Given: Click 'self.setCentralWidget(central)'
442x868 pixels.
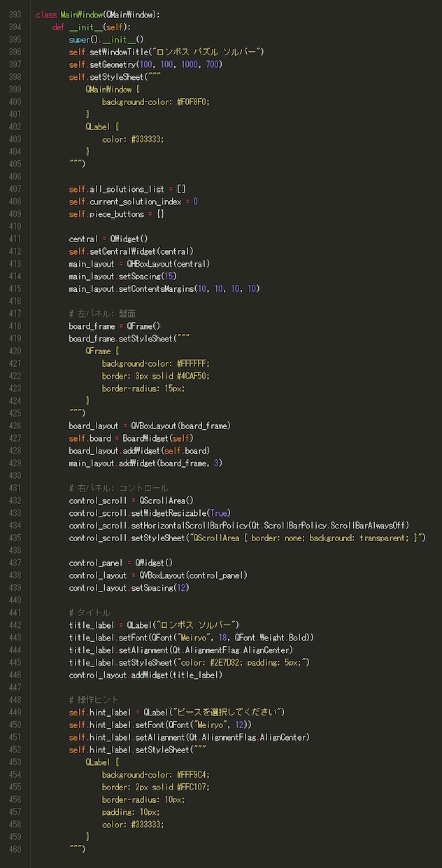Looking at the screenshot, I should click(131, 251).
